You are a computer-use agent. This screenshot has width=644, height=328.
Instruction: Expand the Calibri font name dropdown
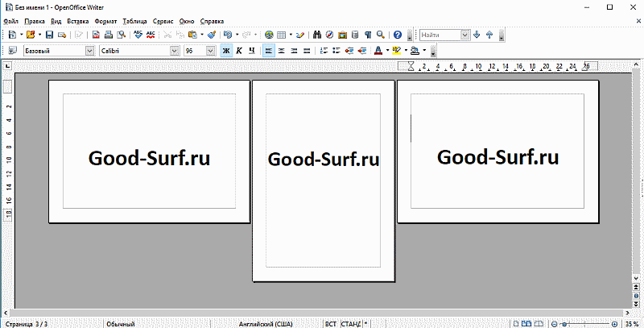[x=175, y=51]
